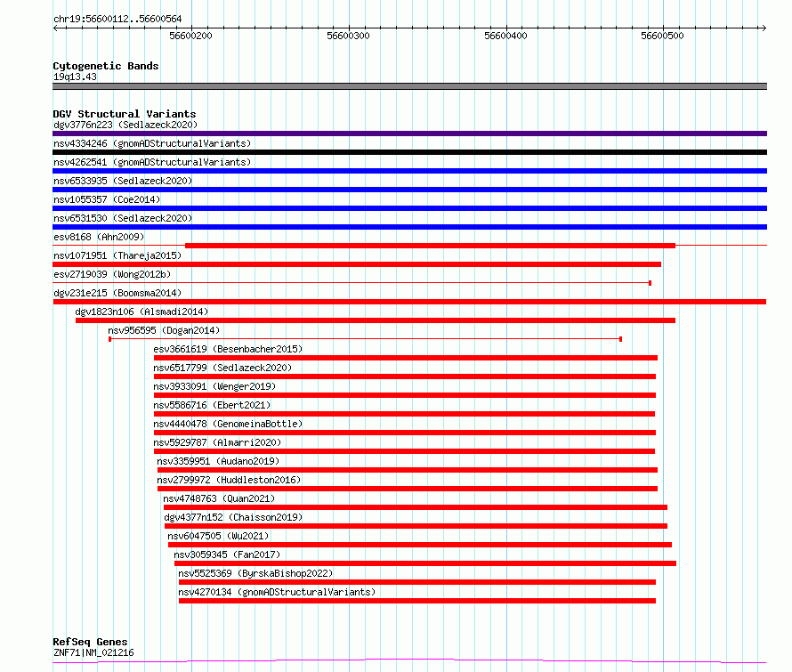Click the blue nsv6531530 variant bar
This screenshot has width=792, height=672.
pos(409,227)
